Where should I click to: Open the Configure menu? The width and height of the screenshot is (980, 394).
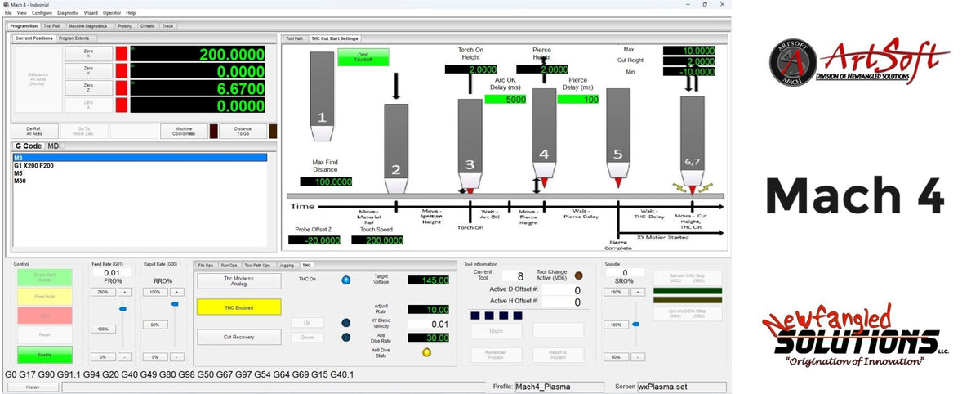click(x=42, y=13)
